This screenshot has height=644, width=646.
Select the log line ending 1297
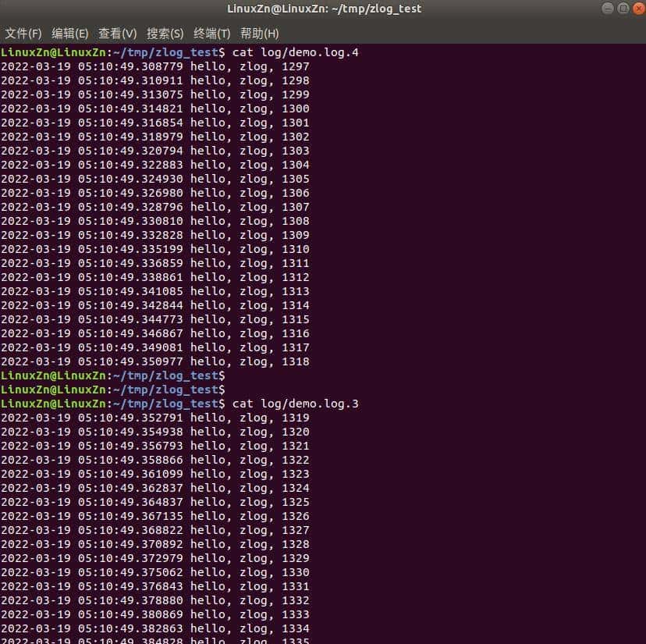pyautogui.click(x=155, y=67)
